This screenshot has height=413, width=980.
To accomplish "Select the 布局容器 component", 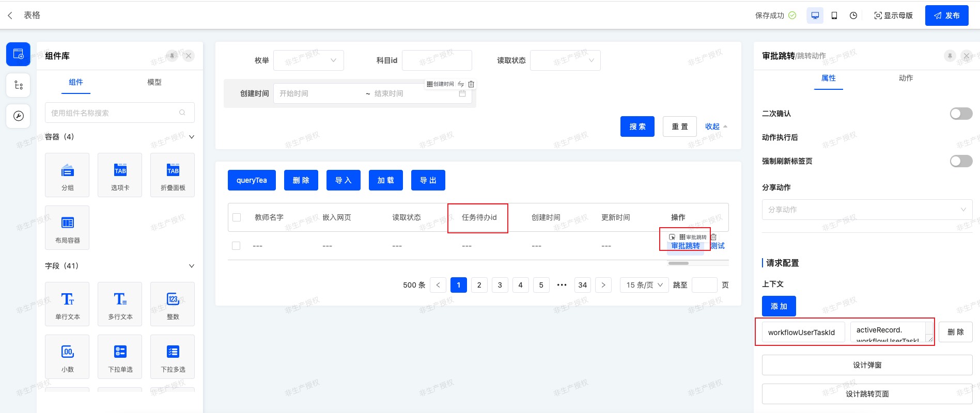I will click(x=67, y=228).
